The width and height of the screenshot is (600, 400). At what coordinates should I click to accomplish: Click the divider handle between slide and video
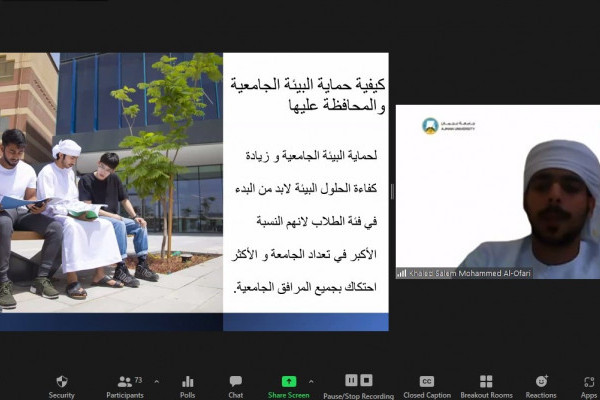391,192
